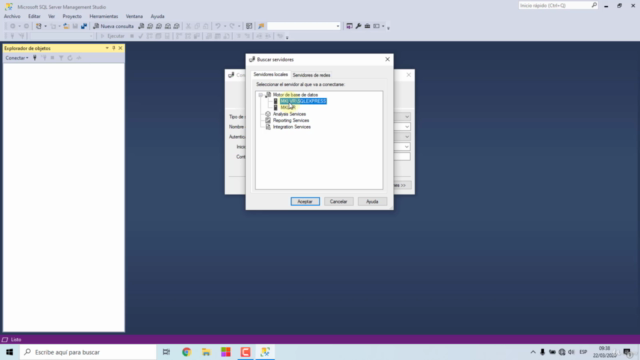The image size is (640, 360).
Task: Click the refresh icon in Explorador de objetos
Action: click(70, 58)
